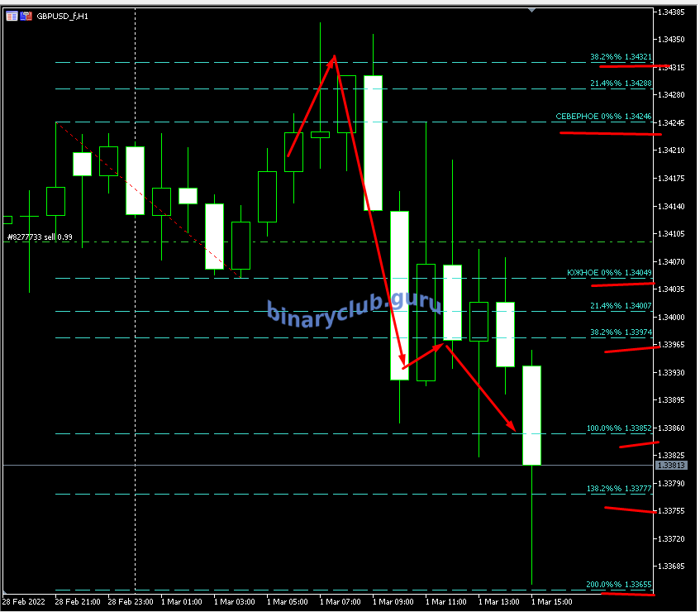Select the GBPUSD_f,H1 chart title label

[64, 16]
